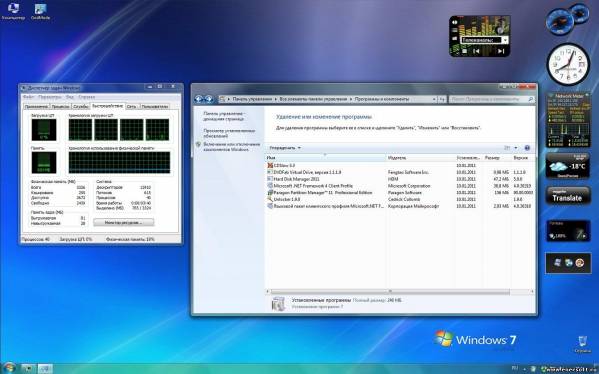Click the views icon in Programs toolbar

[x=507, y=148]
